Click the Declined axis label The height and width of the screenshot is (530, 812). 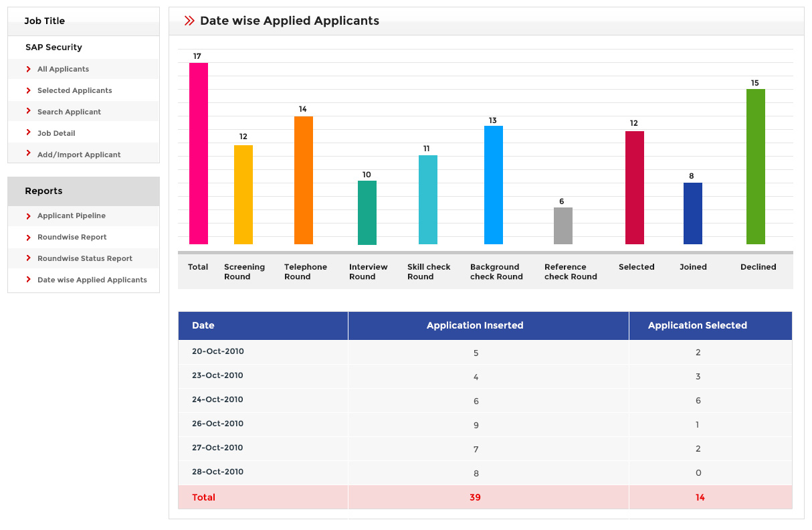click(x=758, y=267)
